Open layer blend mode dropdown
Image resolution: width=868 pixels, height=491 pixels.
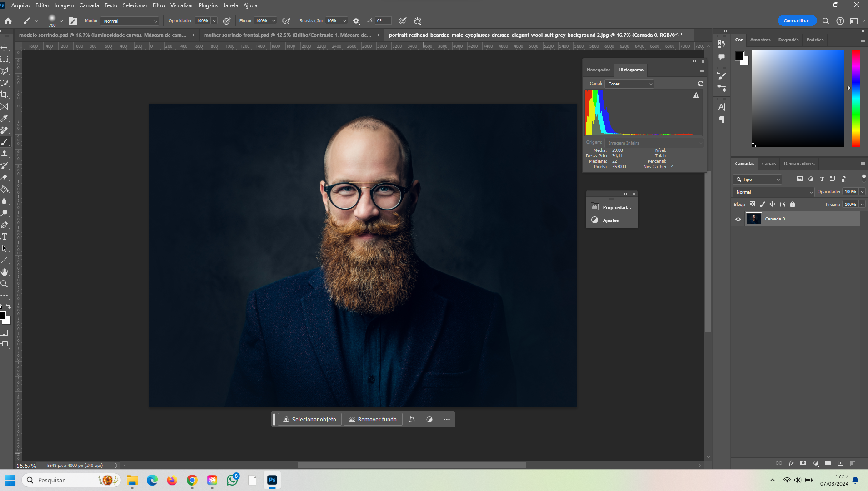(773, 192)
